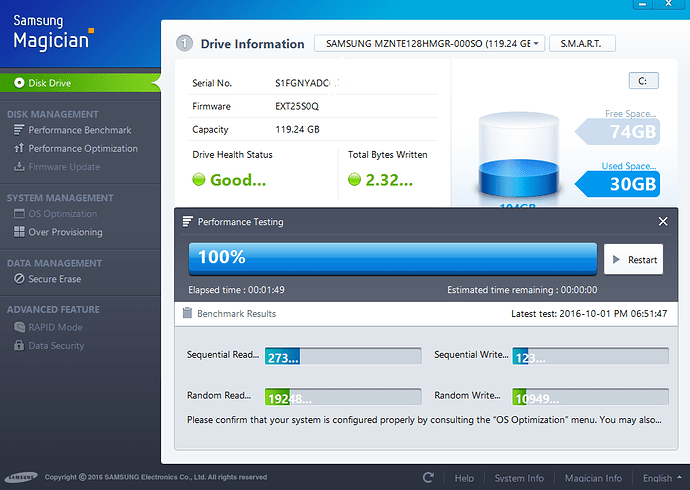
Task: Open Magician Info from the footer
Action: click(x=593, y=478)
